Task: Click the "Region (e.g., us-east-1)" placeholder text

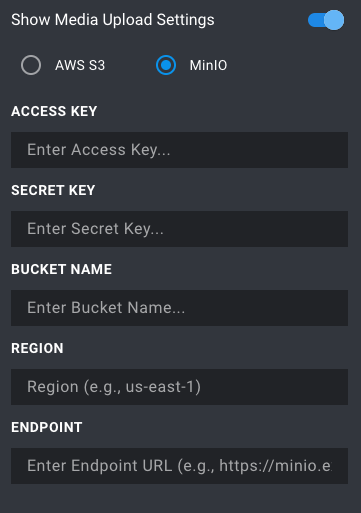Action: pyautogui.click(x=114, y=387)
